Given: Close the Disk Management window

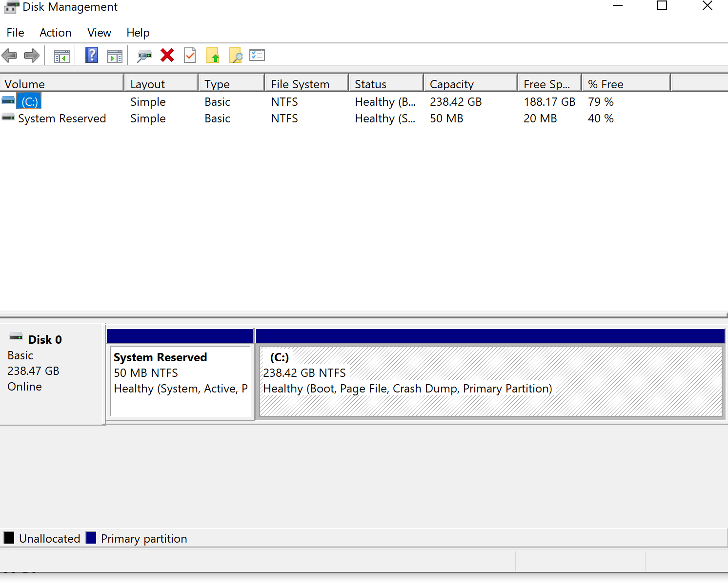Looking at the screenshot, I should (x=708, y=6).
